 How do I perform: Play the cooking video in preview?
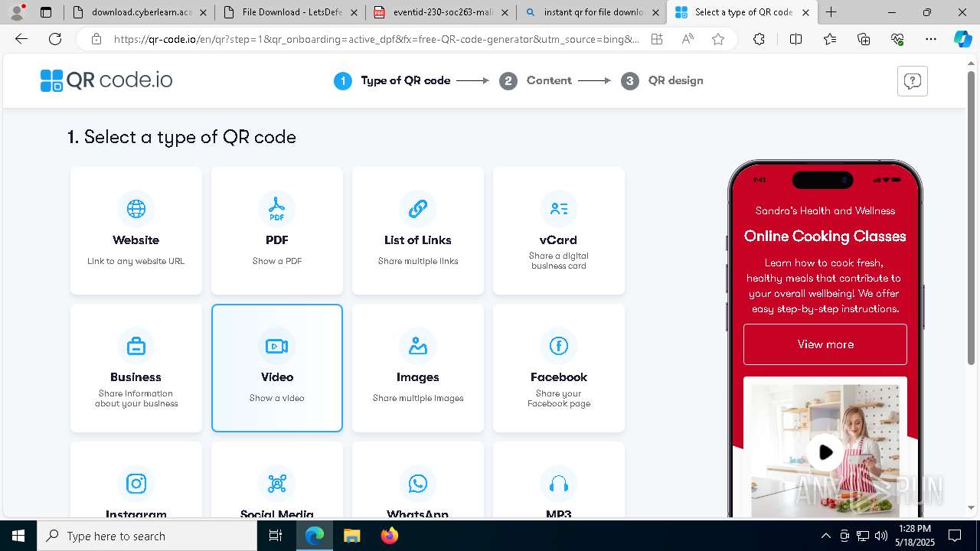(825, 452)
